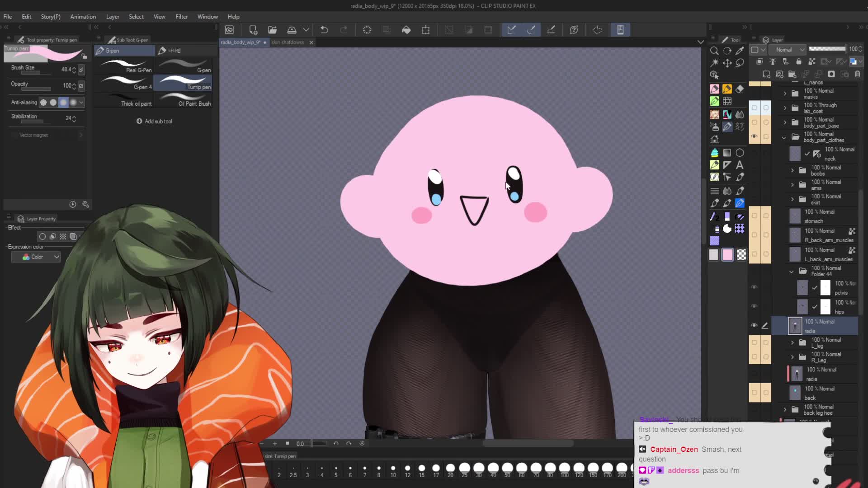
Task: Select the Move layer tool
Action: (727, 63)
